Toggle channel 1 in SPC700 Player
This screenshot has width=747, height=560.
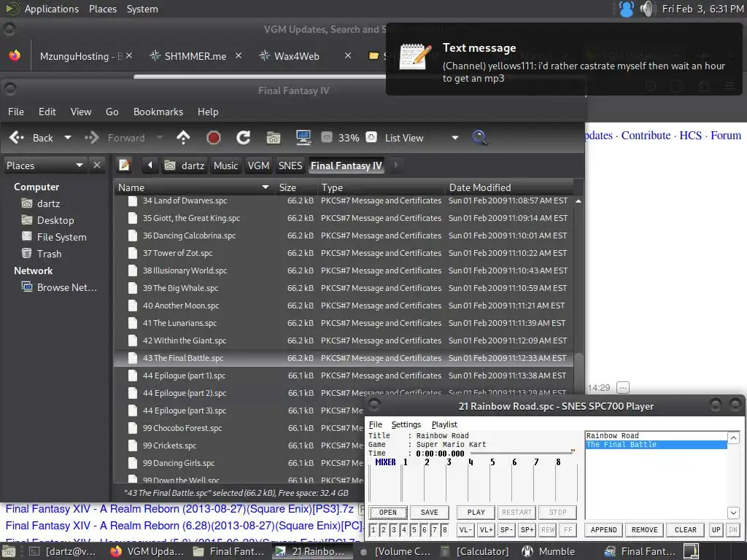pos(373,529)
